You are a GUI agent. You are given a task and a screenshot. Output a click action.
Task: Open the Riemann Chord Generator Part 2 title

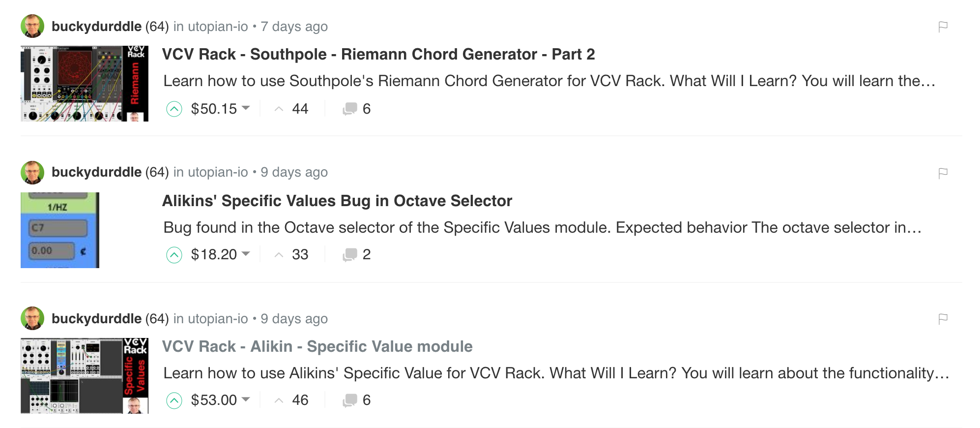click(x=378, y=54)
